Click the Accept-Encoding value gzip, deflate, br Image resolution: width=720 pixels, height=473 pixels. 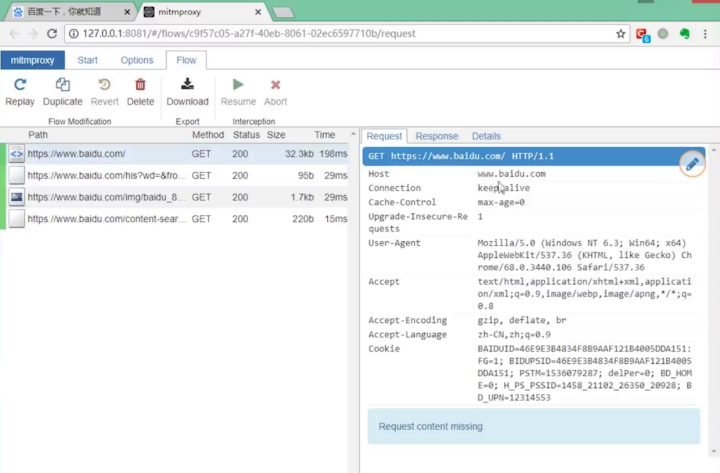[x=522, y=320]
